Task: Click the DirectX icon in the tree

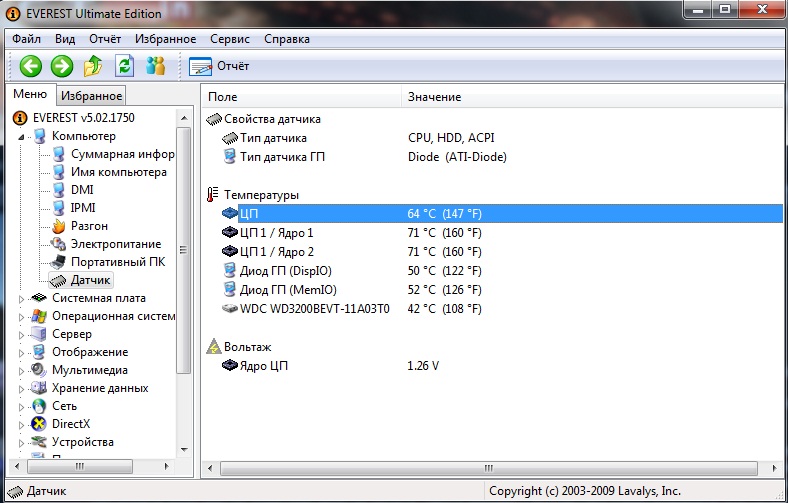Action: coord(39,424)
